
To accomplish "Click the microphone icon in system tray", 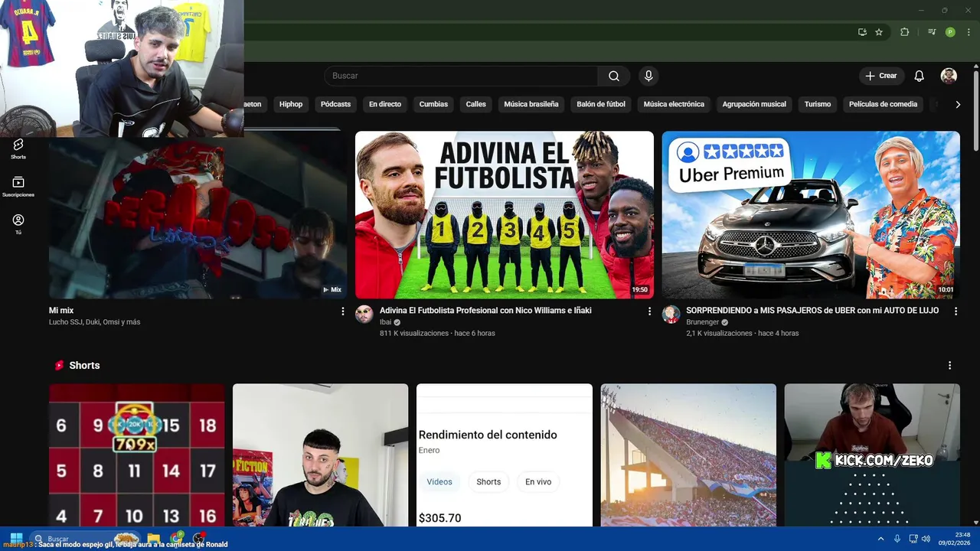I will (x=897, y=539).
